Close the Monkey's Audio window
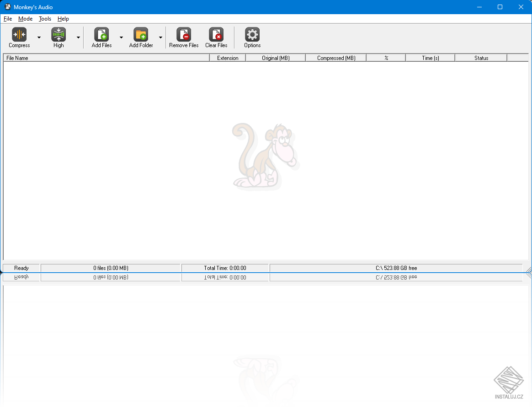The width and height of the screenshot is (532, 409). [x=521, y=7]
